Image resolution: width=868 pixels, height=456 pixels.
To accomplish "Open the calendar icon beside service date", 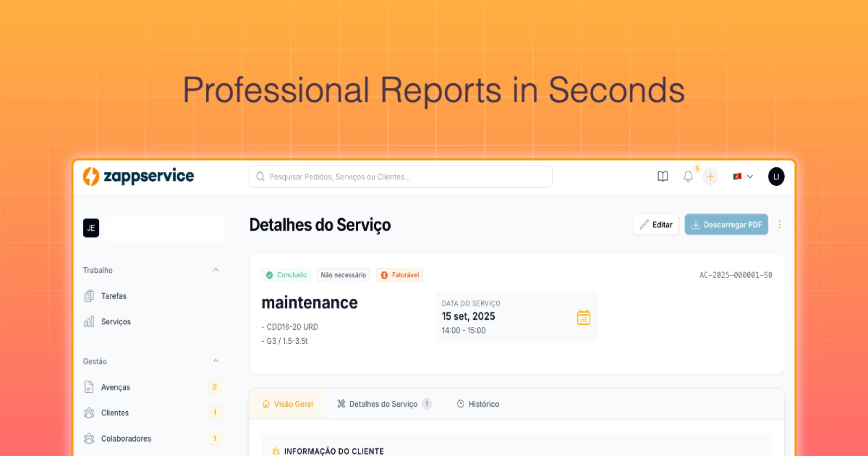I will (583, 317).
